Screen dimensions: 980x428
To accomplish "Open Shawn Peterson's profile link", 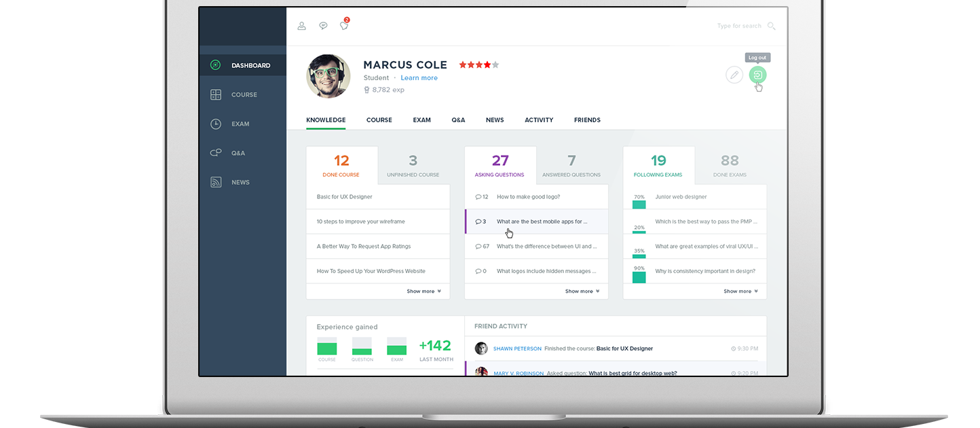I will pyautogui.click(x=517, y=349).
